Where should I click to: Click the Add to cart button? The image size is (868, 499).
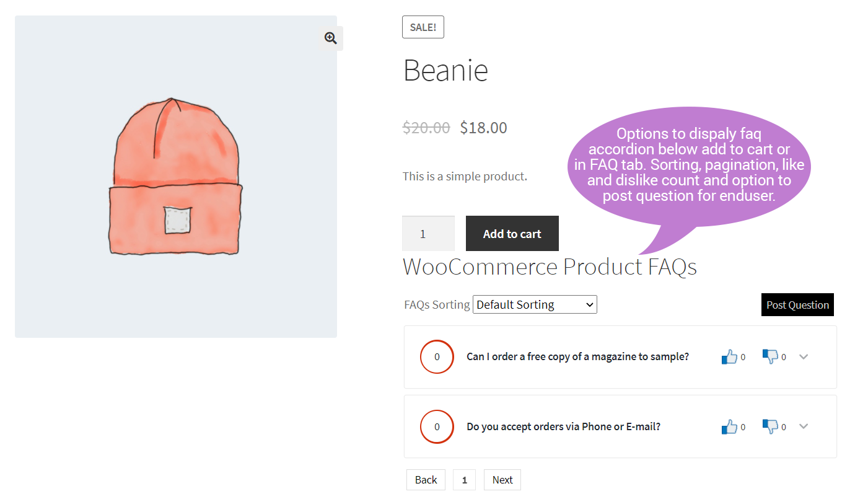tap(512, 234)
